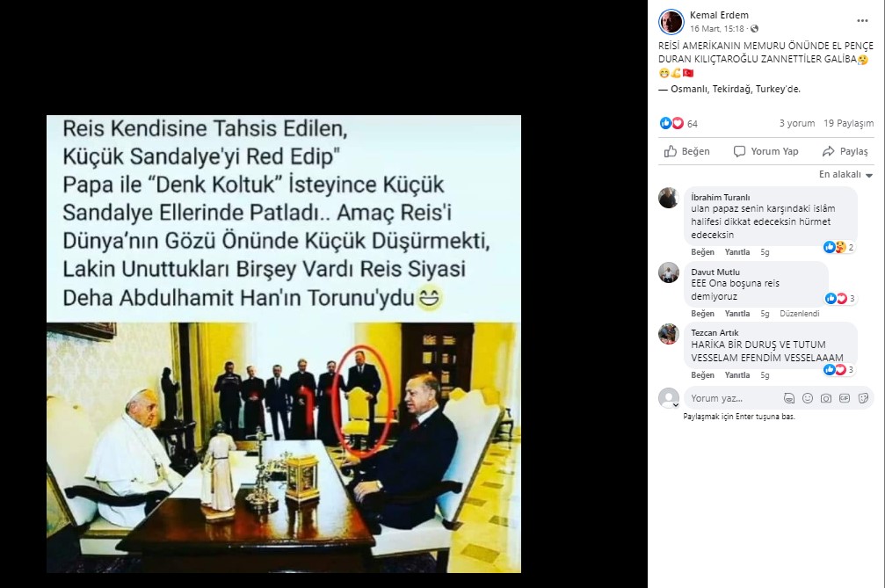Click the thumbs-up Beğen icon under the post
The height and width of the screenshot is (588, 885).
(x=671, y=151)
